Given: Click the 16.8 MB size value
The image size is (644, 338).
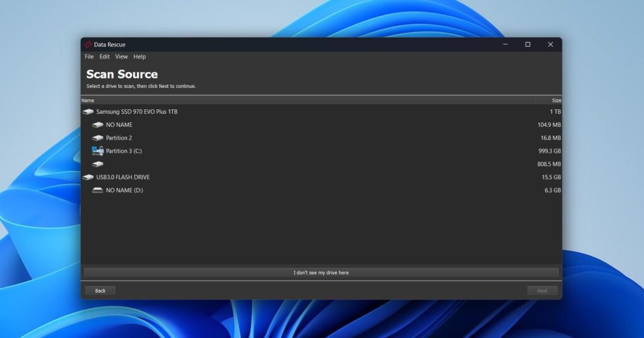Looking at the screenshot, I should pos(551,138).
